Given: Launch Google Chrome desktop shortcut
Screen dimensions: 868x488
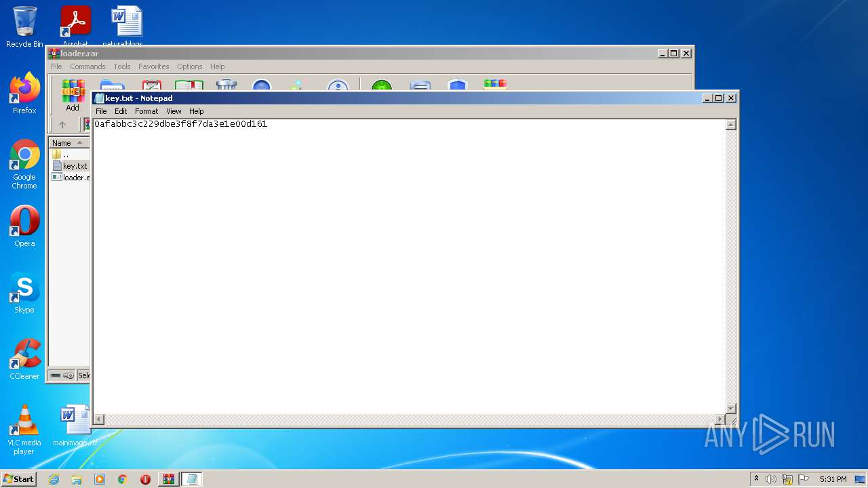Looking at the screenshot, I should point(24,164).
